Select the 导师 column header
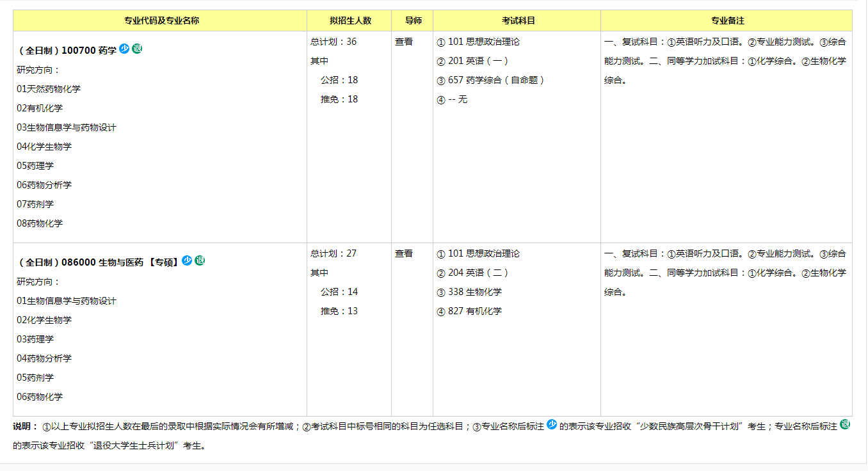868x471 pixels. pos(414,20)
